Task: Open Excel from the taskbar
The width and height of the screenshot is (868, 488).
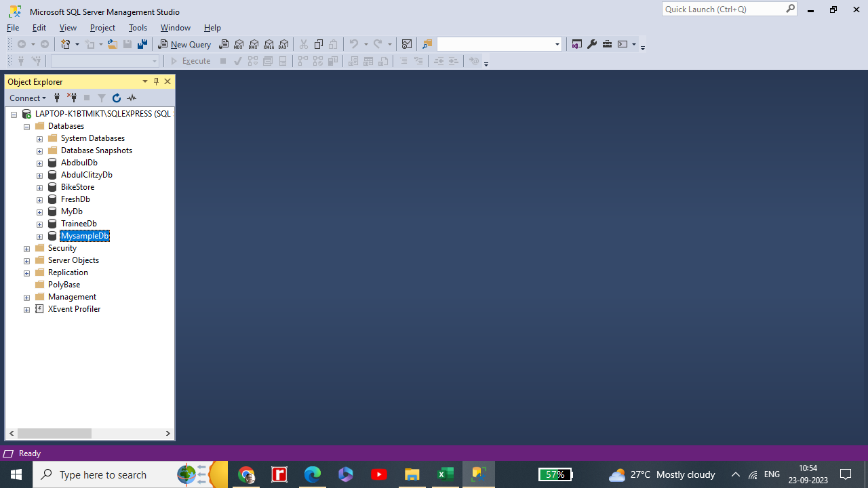Action: click(x=446, y=474)
